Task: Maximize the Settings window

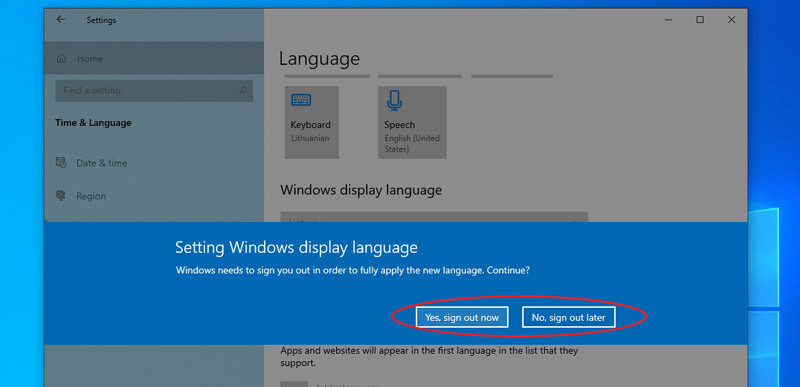Action: pos(700,20)
